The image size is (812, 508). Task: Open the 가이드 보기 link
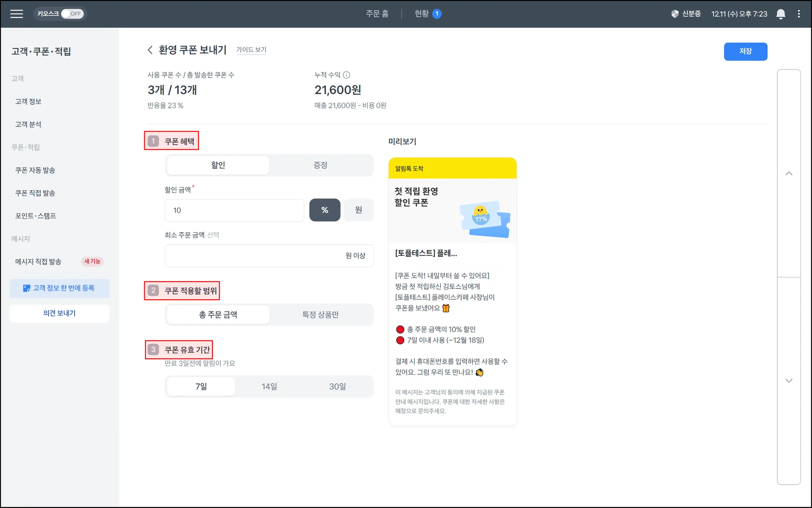tap(251, 50)
